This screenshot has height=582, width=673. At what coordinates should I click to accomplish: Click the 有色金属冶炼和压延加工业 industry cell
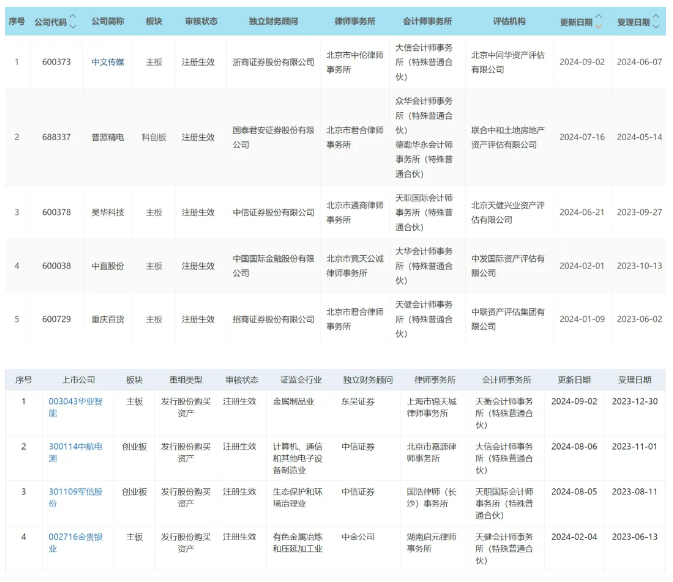[x=298, y=543]
